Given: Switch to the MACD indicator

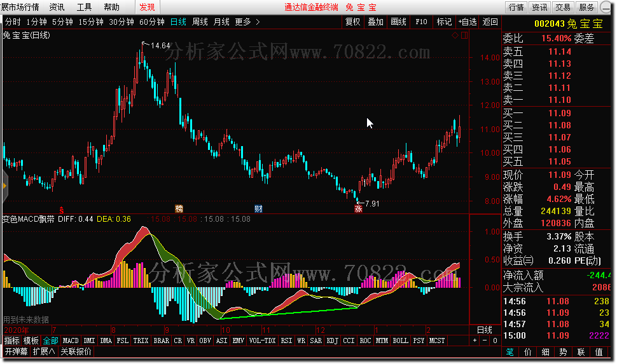Looking at the screenshot, I should tap(71, 340).
